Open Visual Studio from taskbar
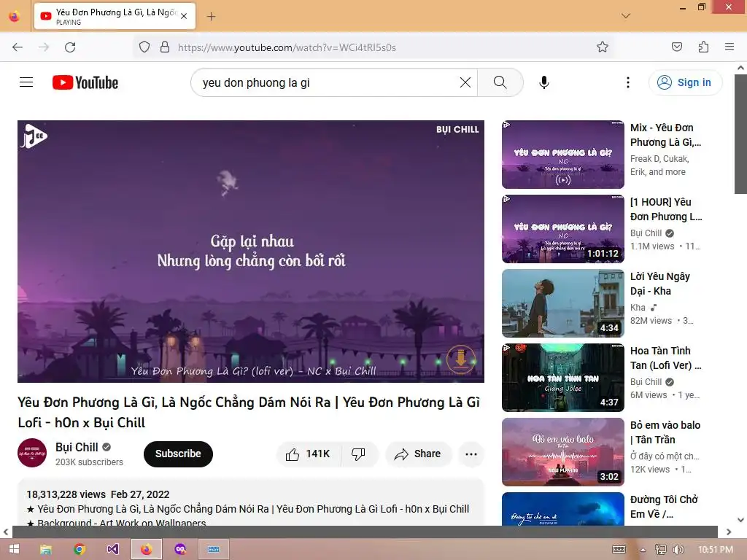Image resolution: width=747 pixels, height=560 pixels. point(113,549)
